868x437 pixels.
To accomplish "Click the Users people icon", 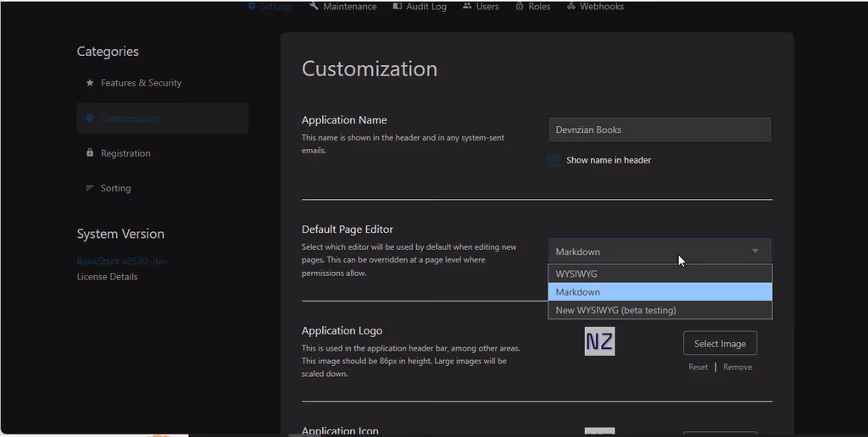I will (x=467, y=6).
